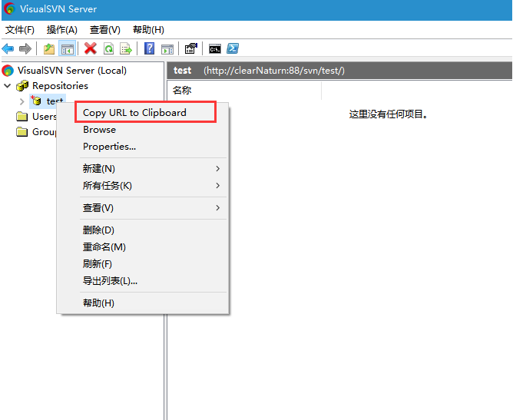Screen dimensions: 513x420
Task: Click the Forward arrow toolbar icon
Action: click(25, 48)
